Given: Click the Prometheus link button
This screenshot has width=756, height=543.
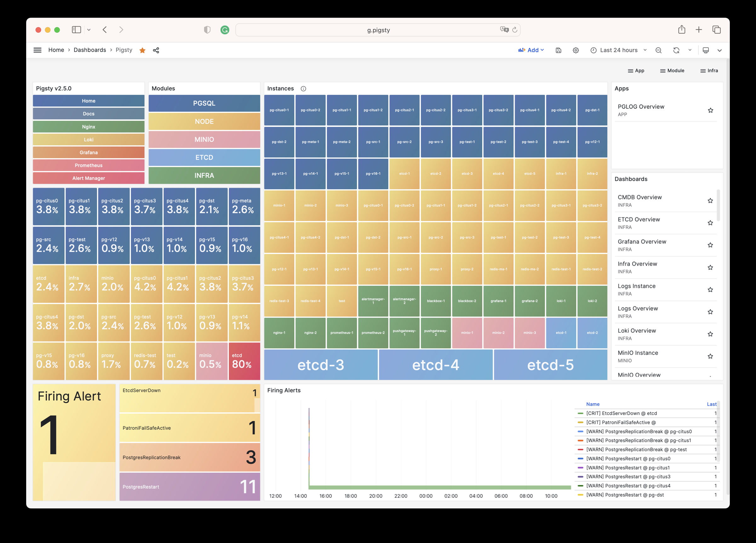Looking at the screenshot, I should [88, 165].
